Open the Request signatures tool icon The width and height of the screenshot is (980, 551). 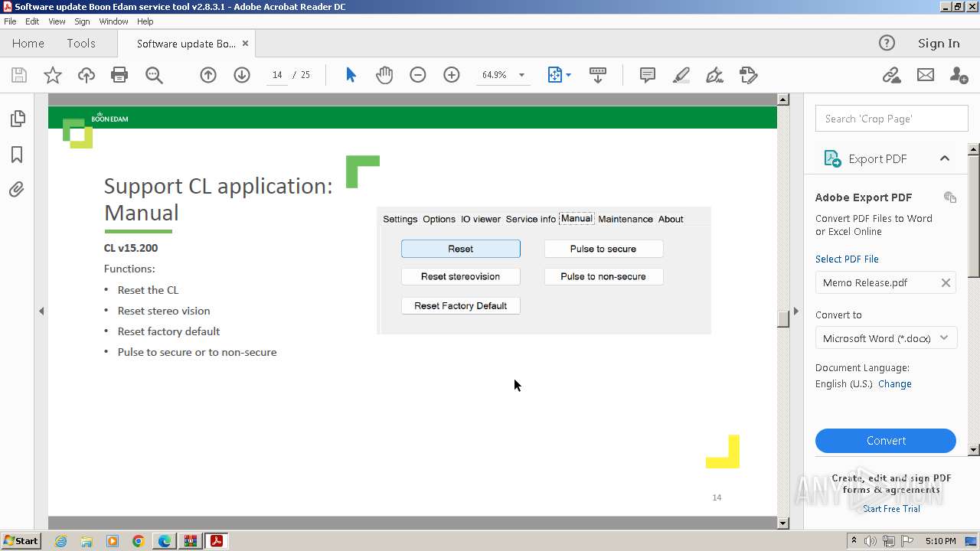[x=749, y=75]
